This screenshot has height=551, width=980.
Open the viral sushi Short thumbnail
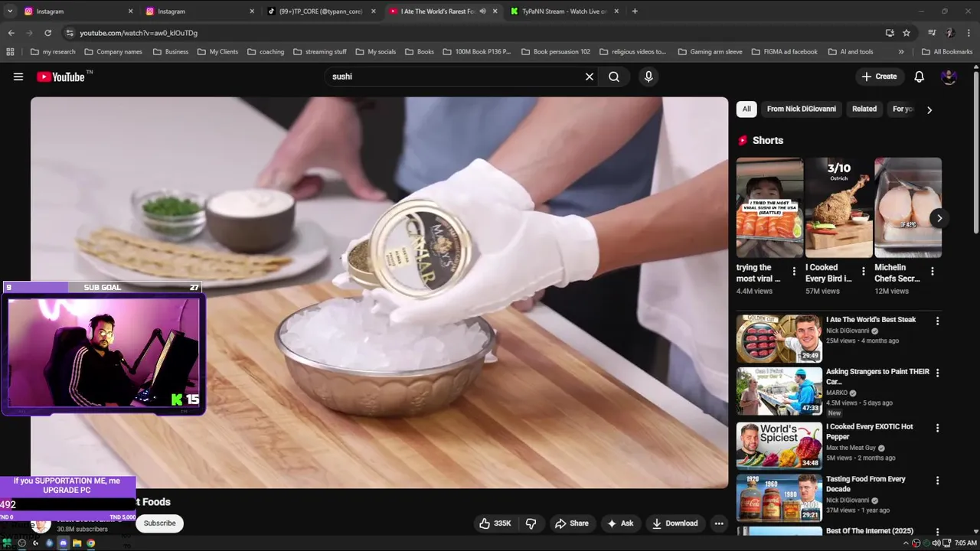769,207
